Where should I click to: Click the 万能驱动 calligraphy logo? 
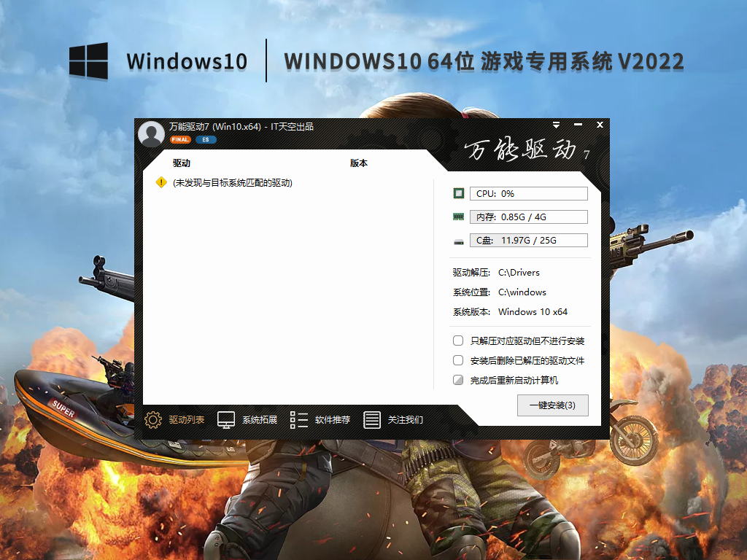point(527,149)
